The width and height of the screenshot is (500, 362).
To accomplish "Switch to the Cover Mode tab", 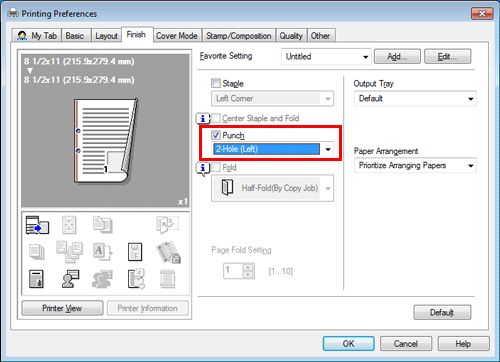I will 177,36.
